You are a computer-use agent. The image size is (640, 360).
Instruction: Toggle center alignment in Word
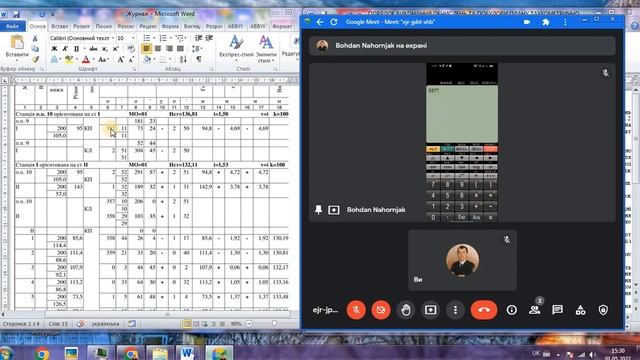click(158, 49)
